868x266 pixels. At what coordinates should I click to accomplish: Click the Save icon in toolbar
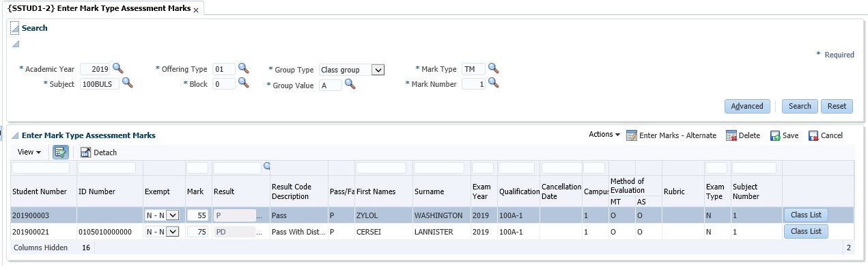point(776,135)
